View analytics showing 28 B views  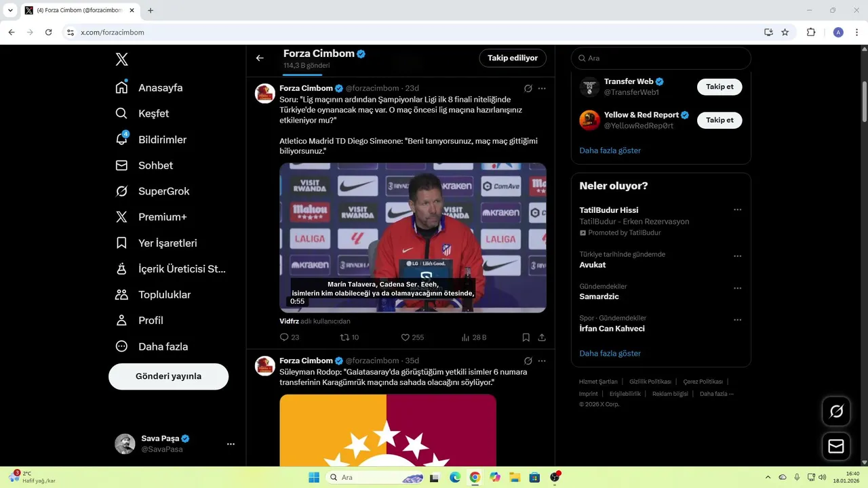(473, 337)
